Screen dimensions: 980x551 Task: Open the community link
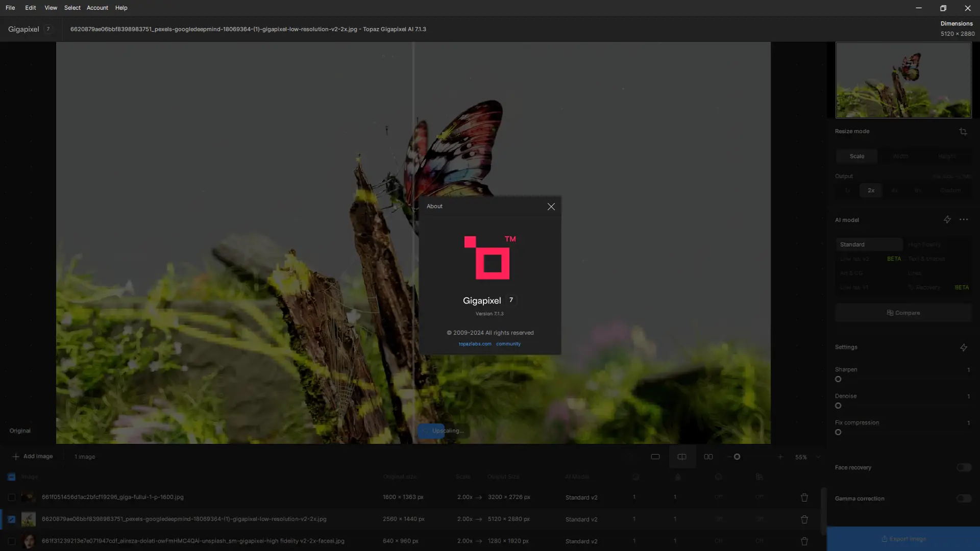[x=508, y=344]
